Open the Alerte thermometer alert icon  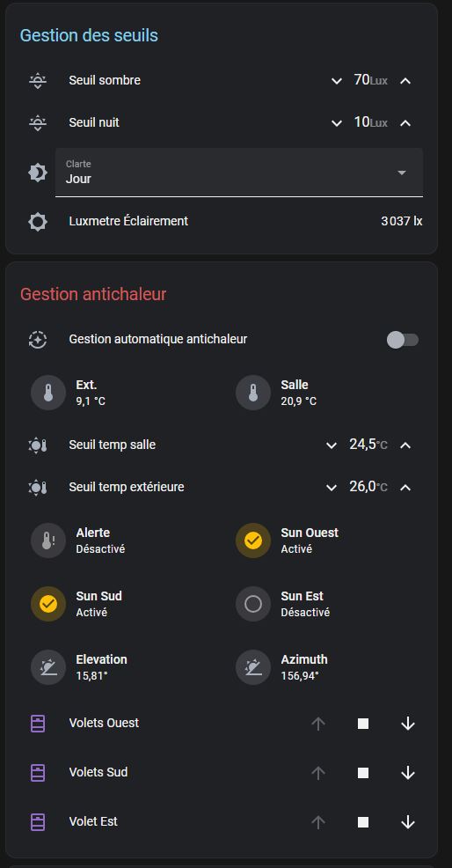(48, 541)
